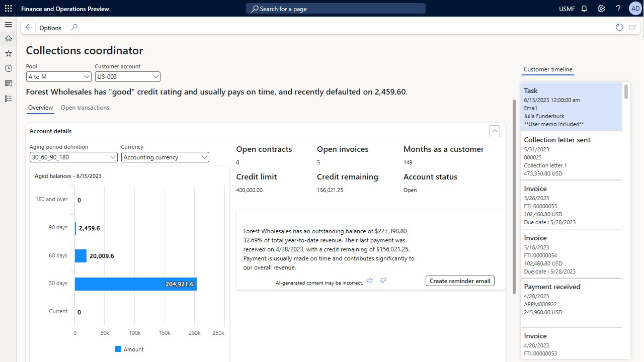This screenshot has width=644, height=362.
Task: Click the Create reminder email button
Action: [x=460, y=281]
